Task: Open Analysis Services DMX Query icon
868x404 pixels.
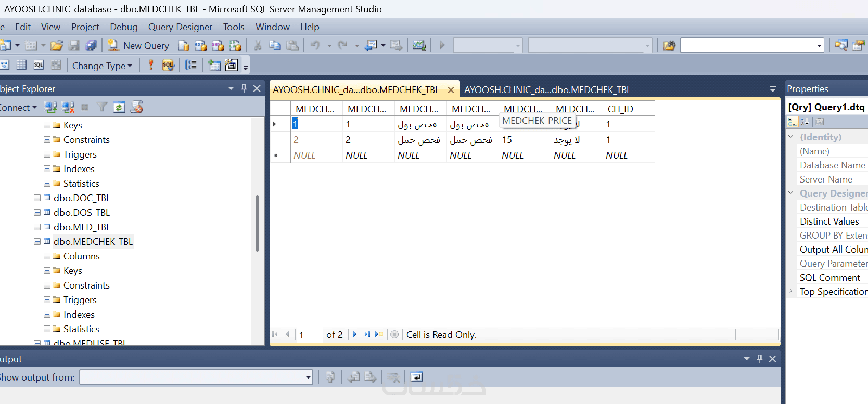Action: (x=218, y=46)
